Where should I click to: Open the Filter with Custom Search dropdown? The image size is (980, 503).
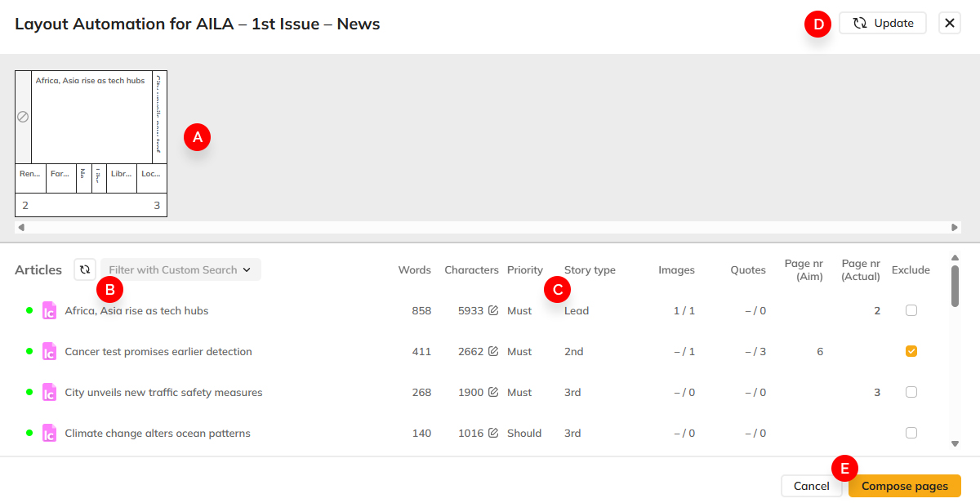click(180, 269)
